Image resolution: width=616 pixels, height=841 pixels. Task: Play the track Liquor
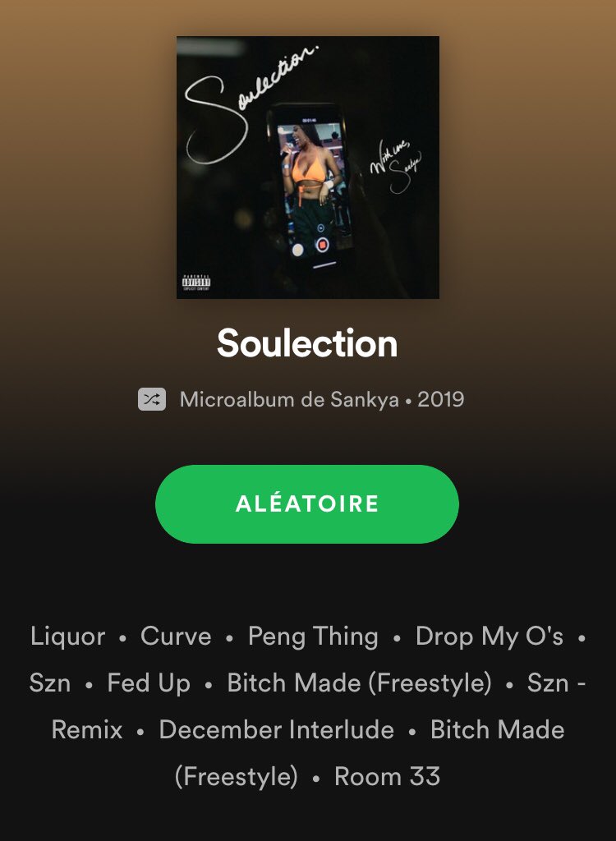click(x=67, y=636)
